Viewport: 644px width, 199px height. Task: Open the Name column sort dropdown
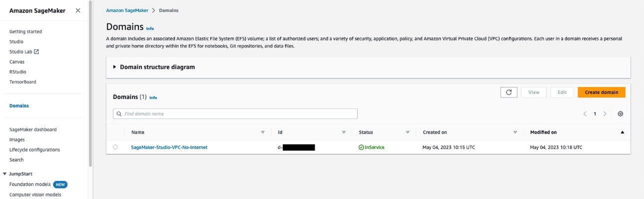tap(263, 132)
